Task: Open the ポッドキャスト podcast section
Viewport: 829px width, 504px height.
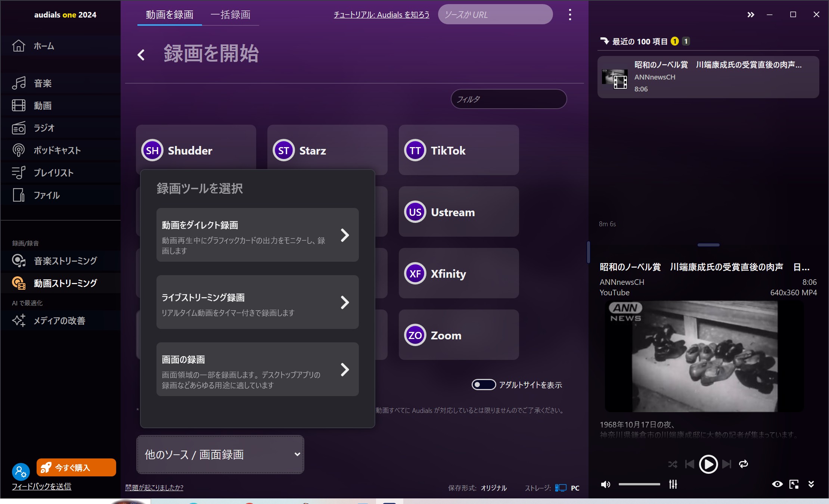Action: pos(60,150)
